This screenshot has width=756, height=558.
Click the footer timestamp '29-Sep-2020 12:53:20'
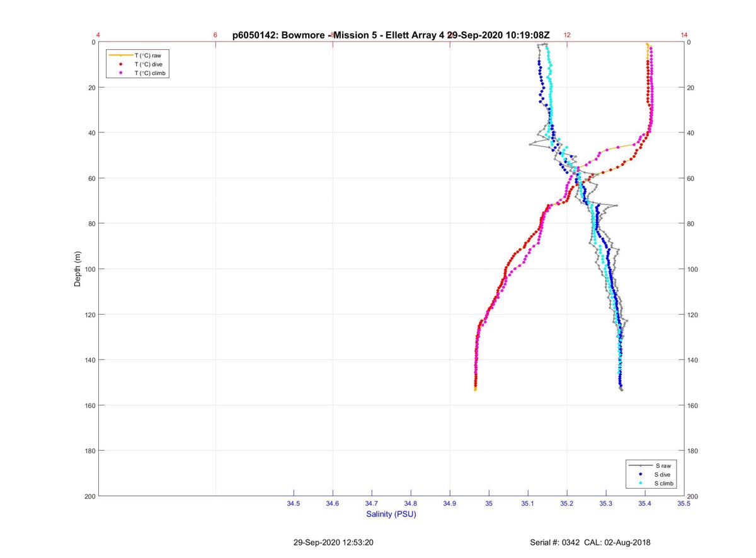333,542
